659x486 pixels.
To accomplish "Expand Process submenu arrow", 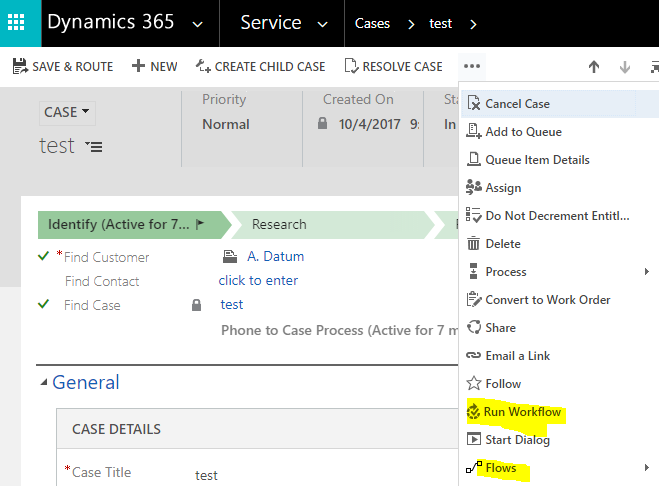I will click(647, 272).
